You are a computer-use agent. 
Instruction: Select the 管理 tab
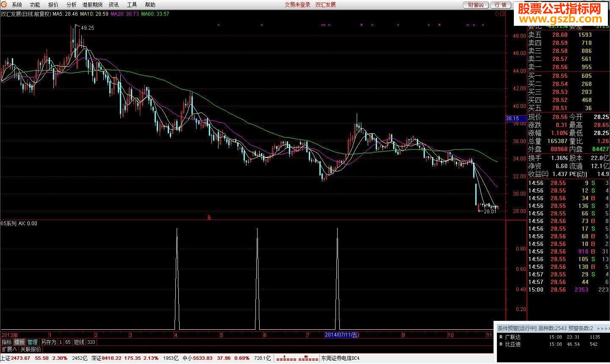[x=32, y=342]
